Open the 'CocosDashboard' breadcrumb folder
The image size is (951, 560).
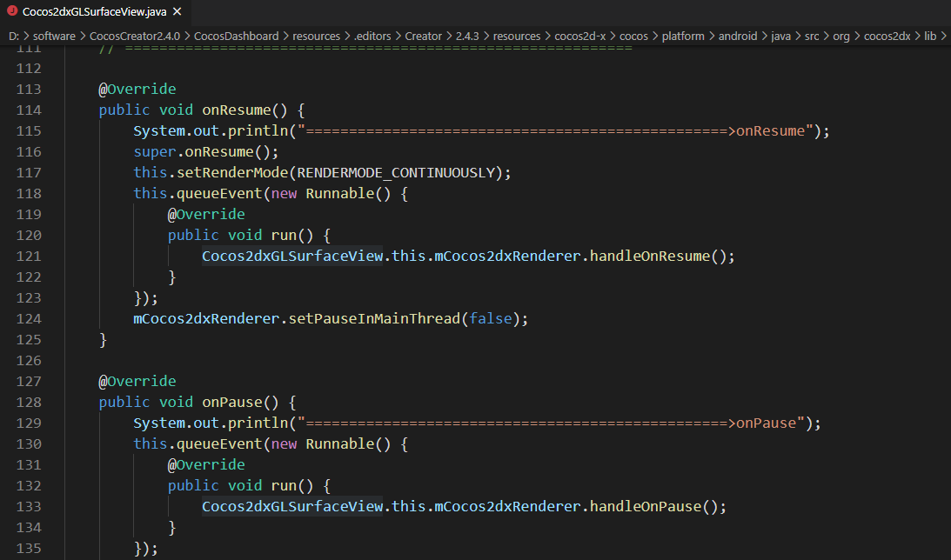pos(236,37)
